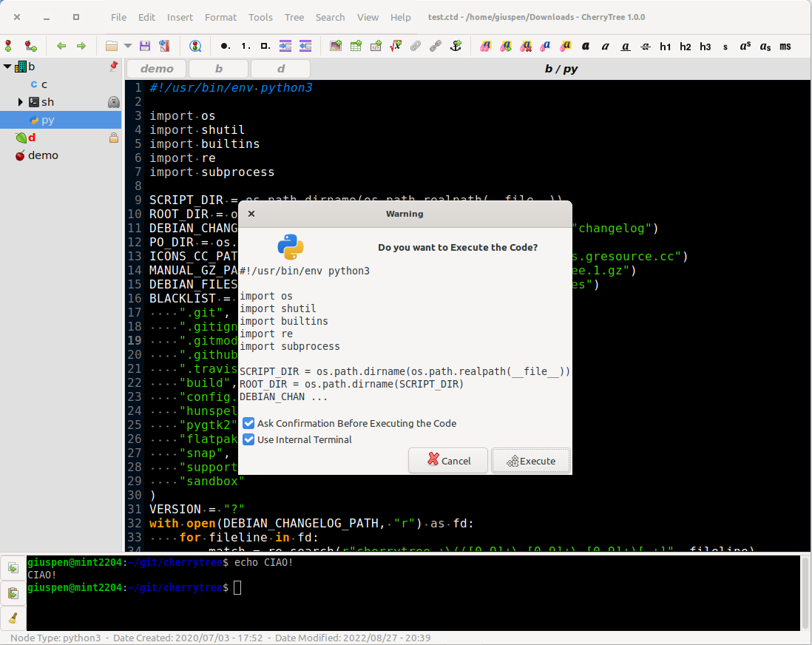Cancel the code execution warning
Screen dimensions: 812x645
click(448, 461)
